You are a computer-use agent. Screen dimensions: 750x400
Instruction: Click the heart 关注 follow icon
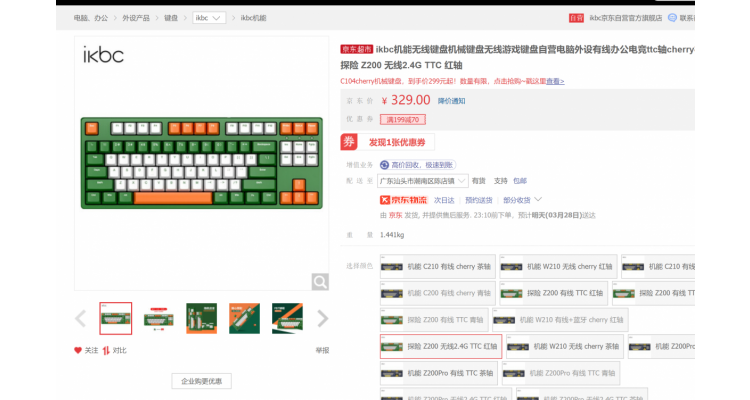(78, 350)
